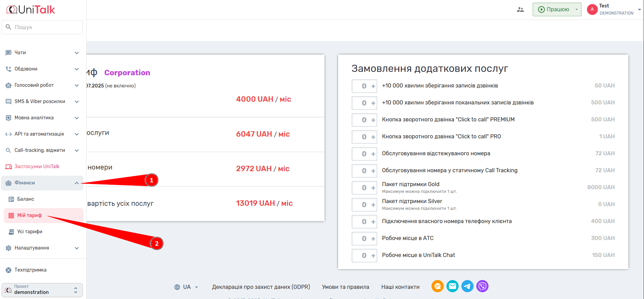
Task: Click the globe language icon
Action: pyautogui.click(x=177, y=287)
